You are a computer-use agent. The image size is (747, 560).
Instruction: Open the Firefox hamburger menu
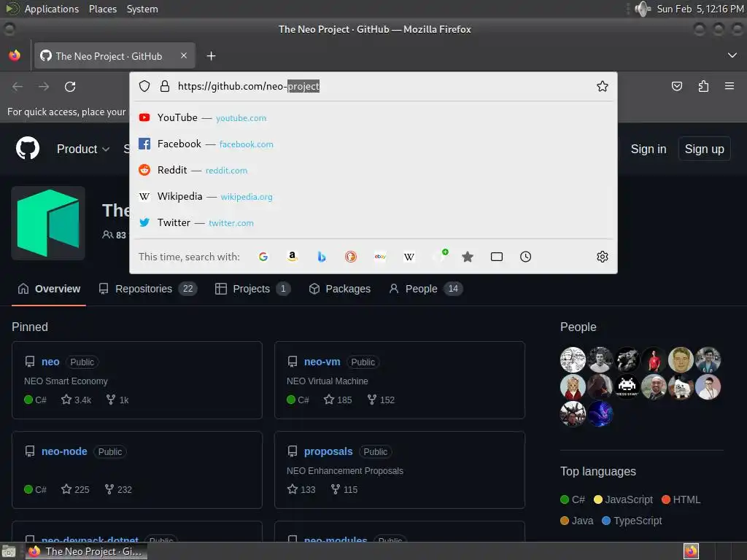tap(729, 86)
